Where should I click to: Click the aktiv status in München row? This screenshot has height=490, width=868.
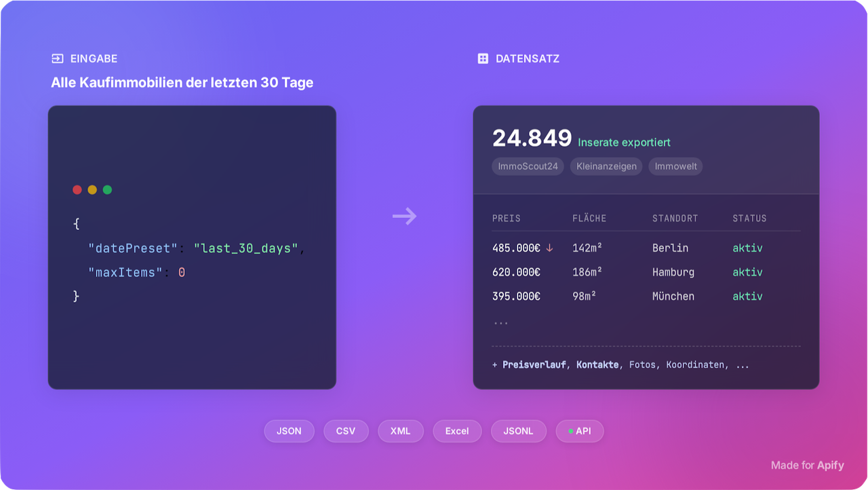747,297
